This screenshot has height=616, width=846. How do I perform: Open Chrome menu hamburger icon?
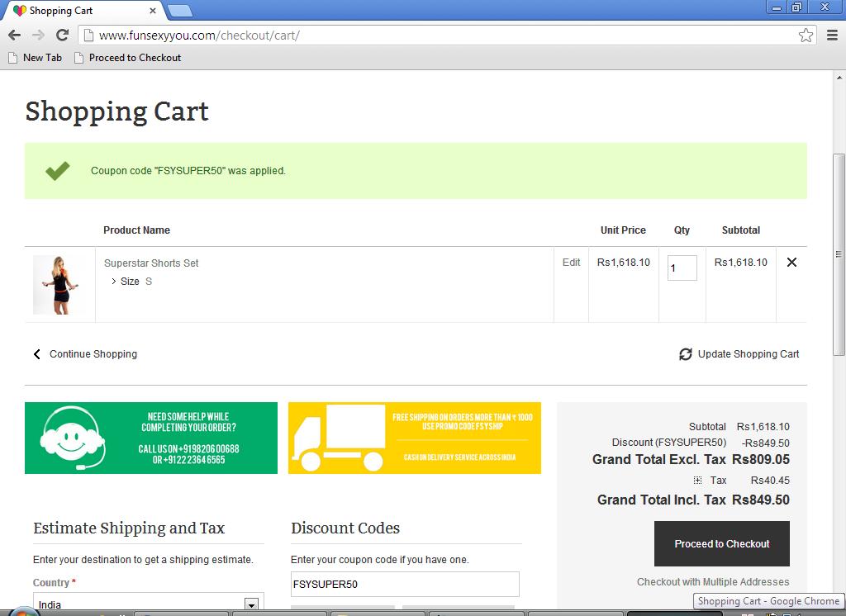pos(830,35)
